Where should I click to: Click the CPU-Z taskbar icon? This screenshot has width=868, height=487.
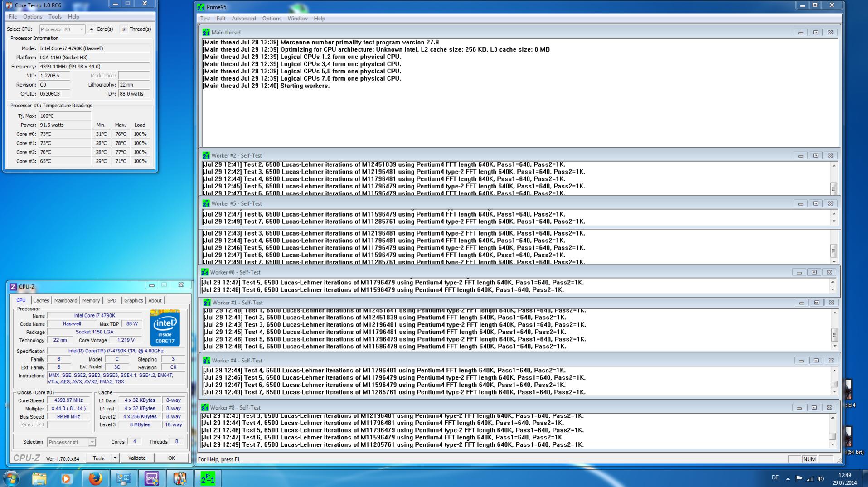click(x=151, y=478)
